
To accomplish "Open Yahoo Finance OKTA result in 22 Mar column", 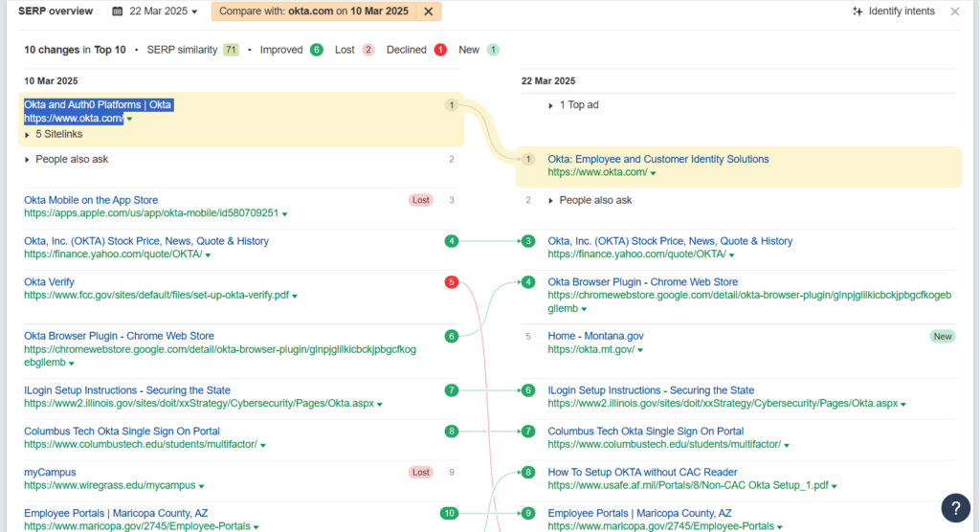I will click(x=670, y=241).
